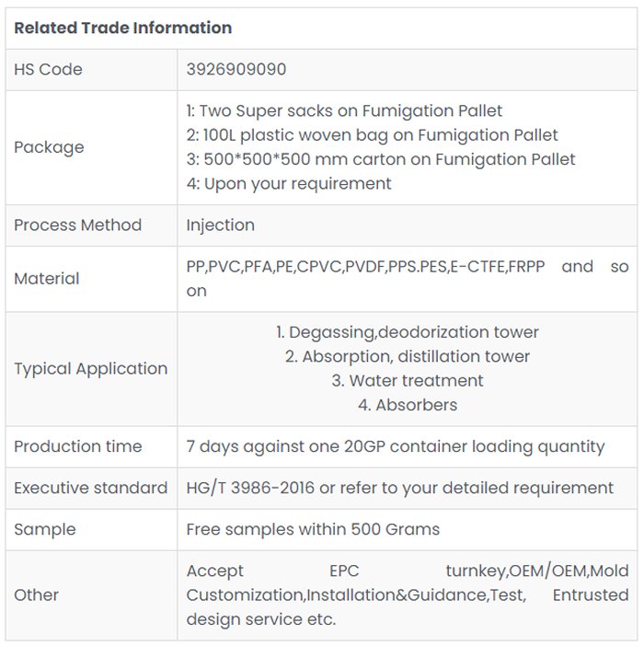Click the Upon your requirement line
Screen dimensions: 644x646
click(x=288, y=183)
